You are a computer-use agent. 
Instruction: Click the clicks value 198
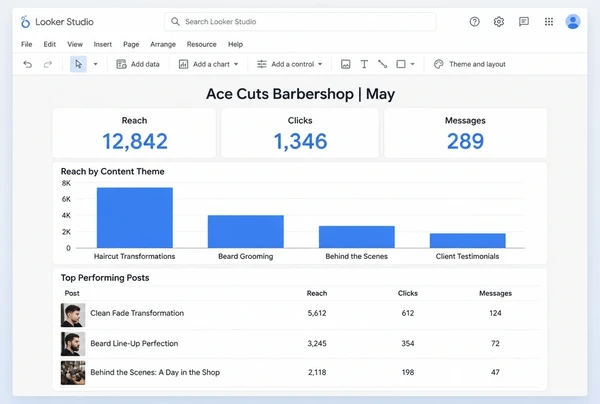click(408, 372)
